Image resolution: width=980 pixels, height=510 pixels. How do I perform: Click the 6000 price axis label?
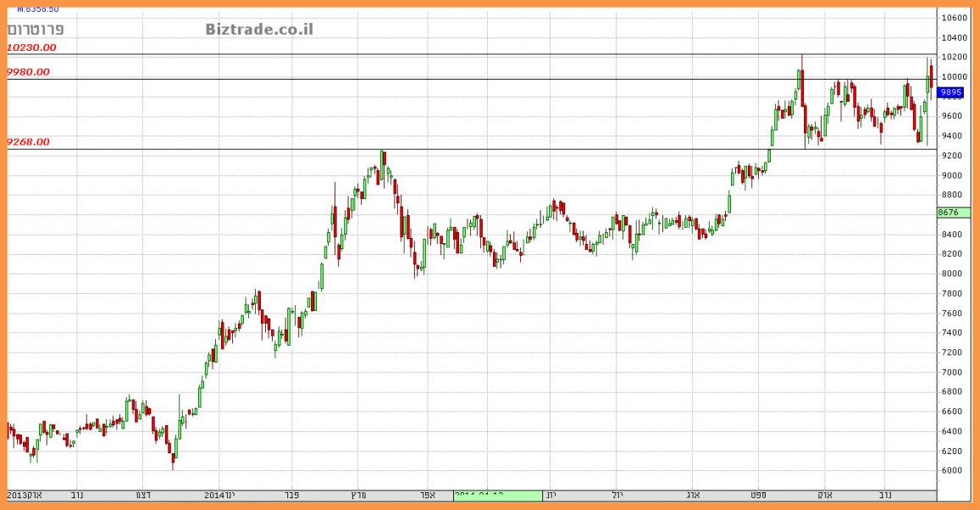click(954, 471)
